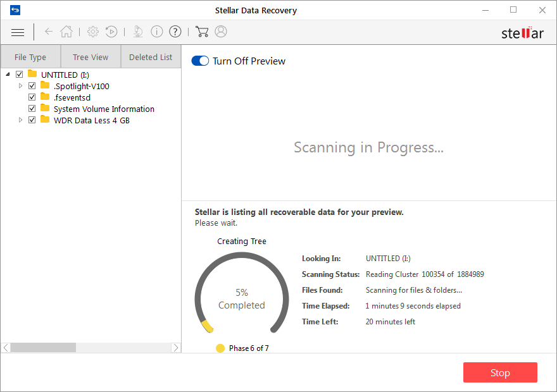This screenshot has width=557, height=392.
Task: Click the scroll right arrow in tree panel
Action: (176, 348)
